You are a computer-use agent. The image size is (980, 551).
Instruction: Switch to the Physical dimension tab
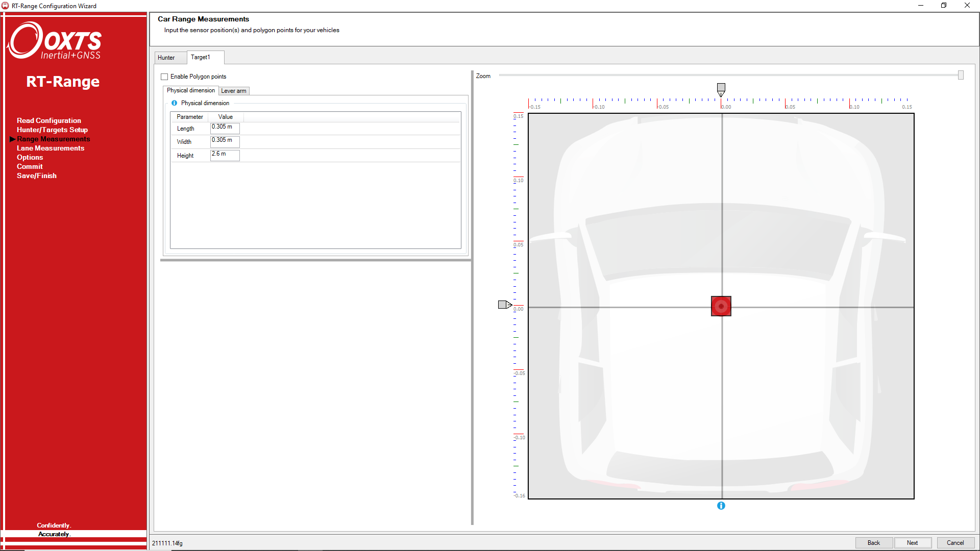pos(190,90)
